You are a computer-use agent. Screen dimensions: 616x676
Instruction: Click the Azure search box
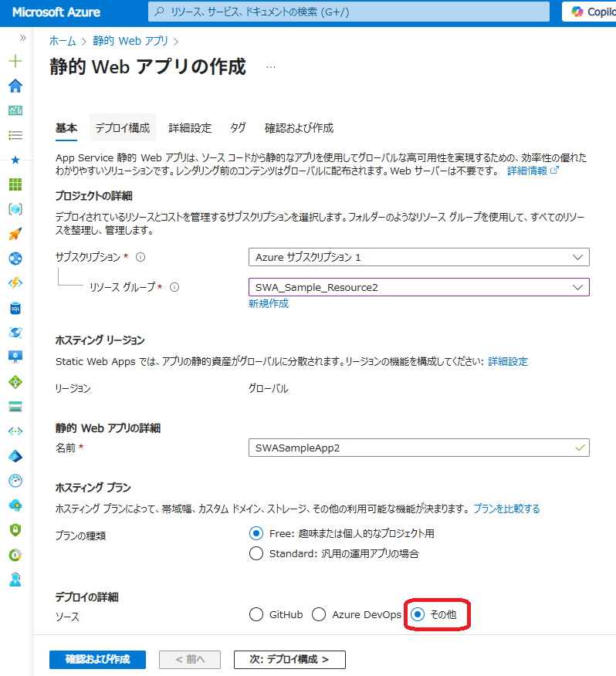pos(349,12)
